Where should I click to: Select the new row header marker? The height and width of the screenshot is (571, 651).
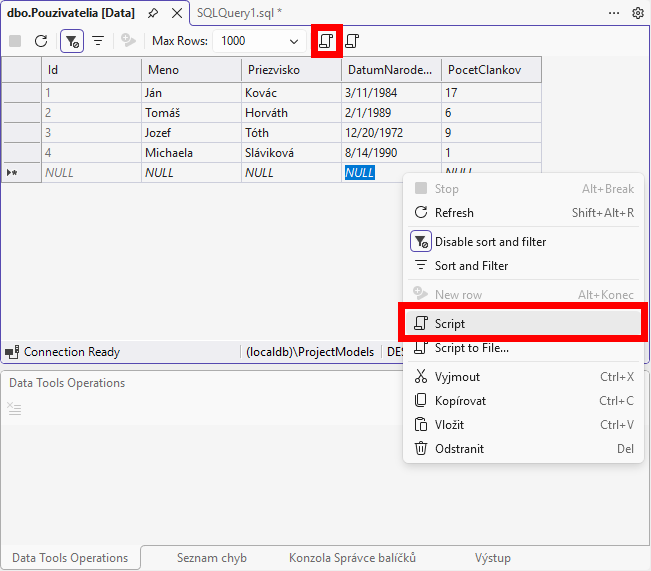pyautogui.click(x=22, y=172)
